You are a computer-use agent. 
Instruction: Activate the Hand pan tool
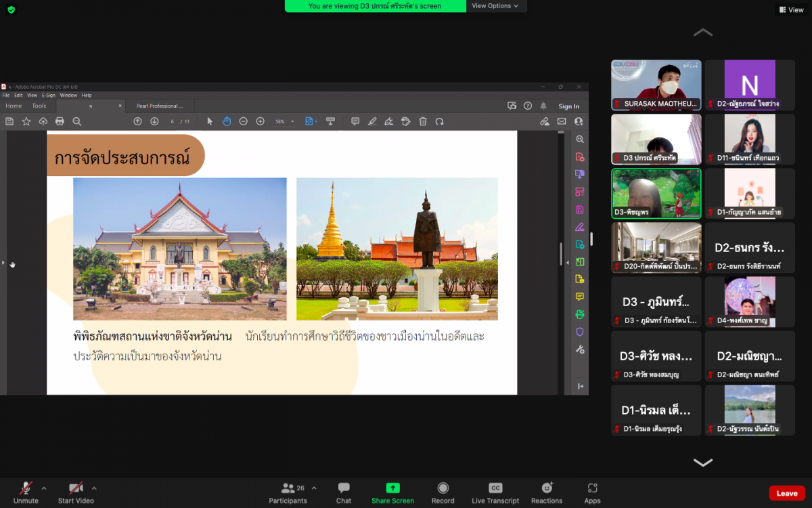pos(227,121)
